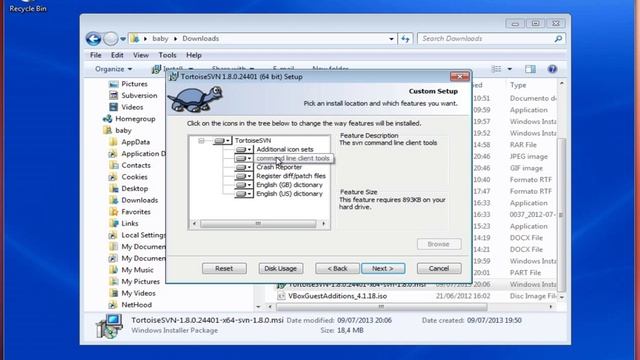Open My Music folder in navigation pane

[x=137, y=270]
